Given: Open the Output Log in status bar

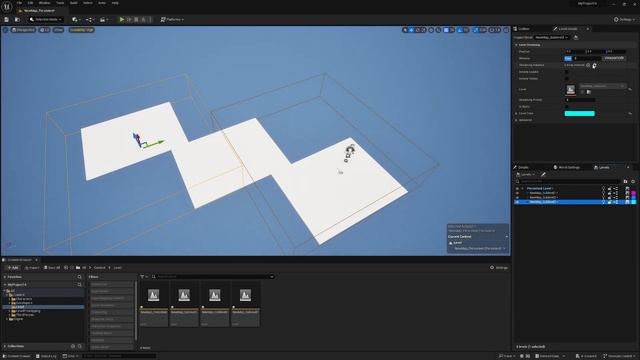Looking at the screenshot, I should [46, 356].
